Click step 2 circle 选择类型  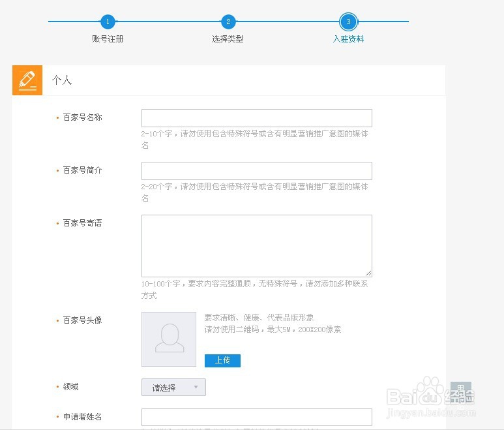tap(228, 22)
